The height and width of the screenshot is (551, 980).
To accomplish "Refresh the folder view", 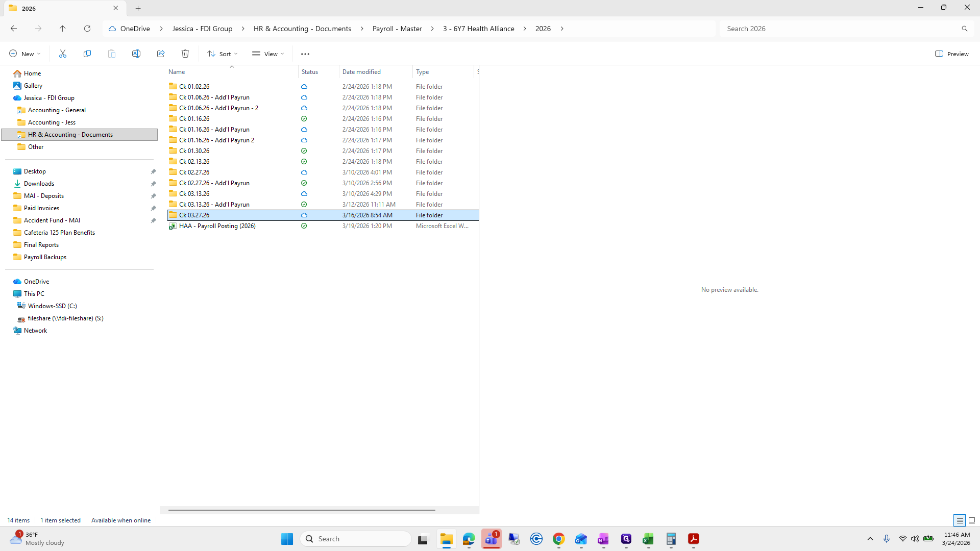I will coord(87,29).
